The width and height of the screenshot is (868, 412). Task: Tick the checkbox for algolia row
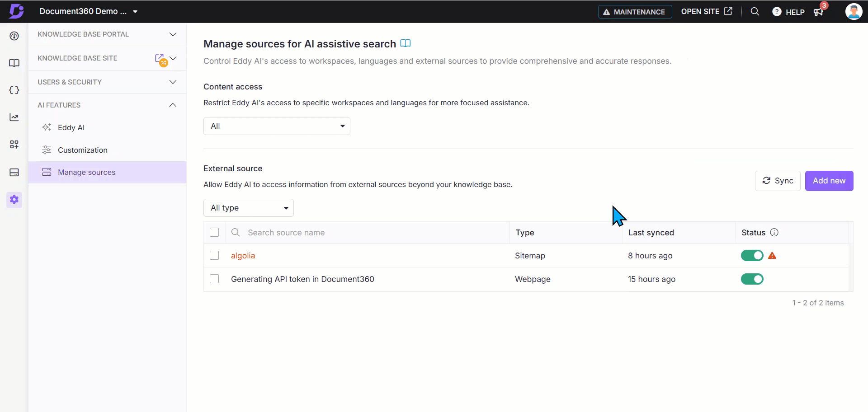click(214, 255)
